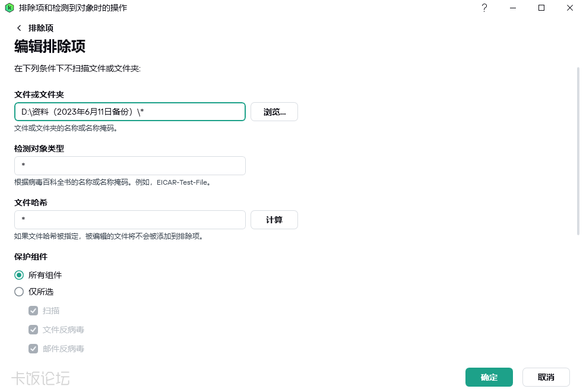583x392 pixels.
Task: Close the window with the X icon
Action: [x=569, y=8]
